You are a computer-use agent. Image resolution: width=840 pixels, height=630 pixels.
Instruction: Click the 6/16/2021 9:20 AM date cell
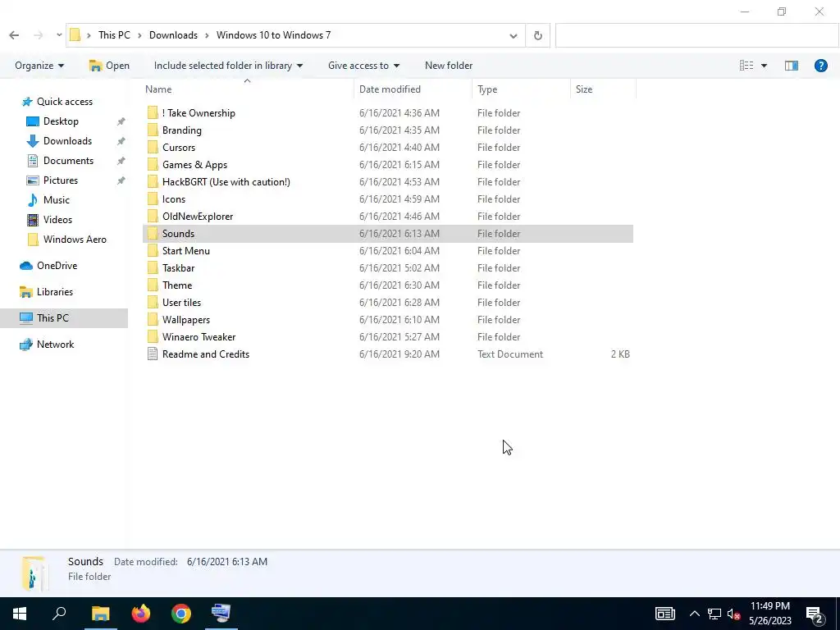(399, 354)
